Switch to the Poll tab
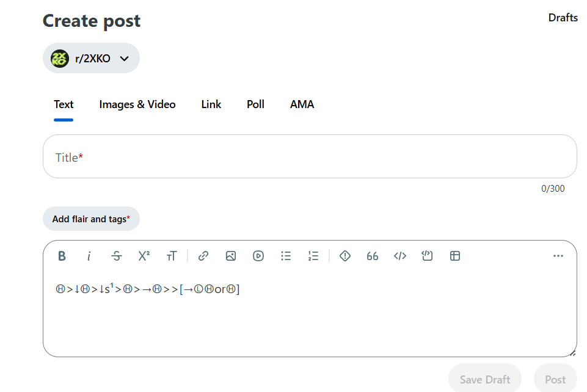The height and width of the screenshot is (392, 587). pos(255,104)
